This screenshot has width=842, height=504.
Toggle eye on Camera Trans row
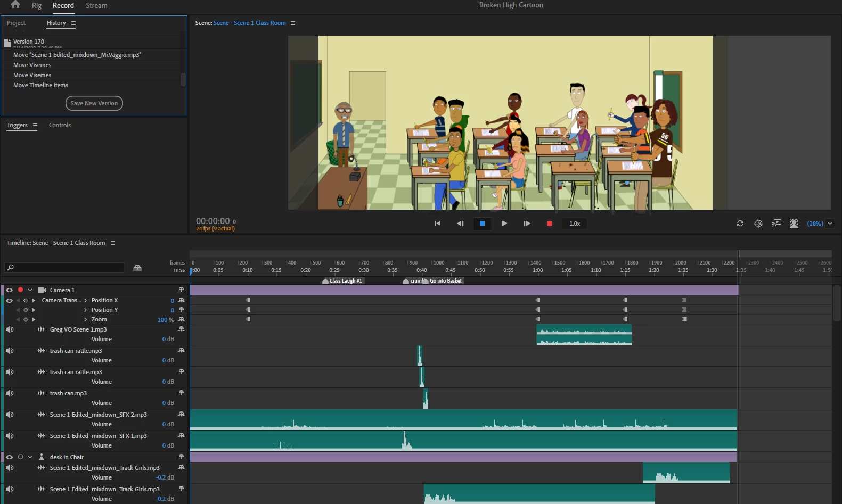(9, 301)
